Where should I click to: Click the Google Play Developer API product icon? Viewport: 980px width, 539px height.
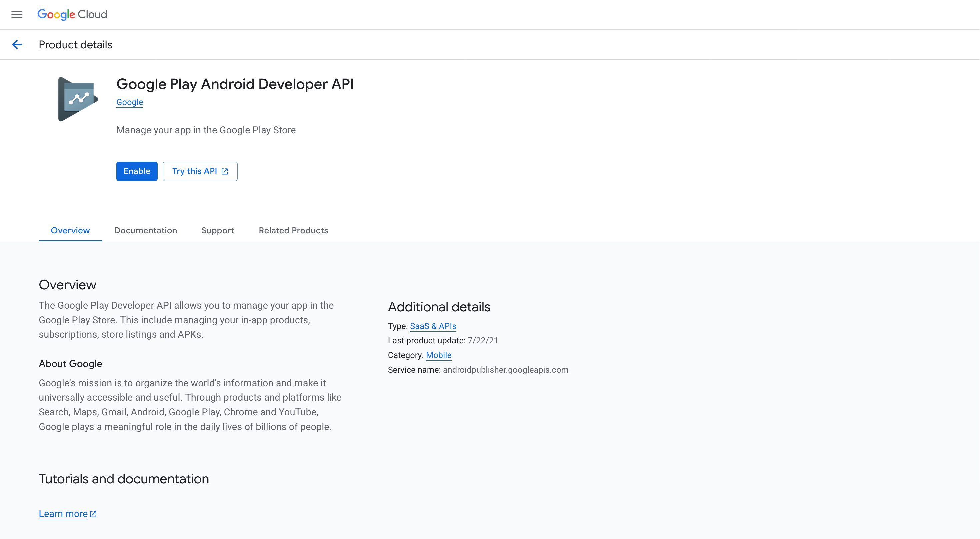pyautogui.click(x=77, y=99)
